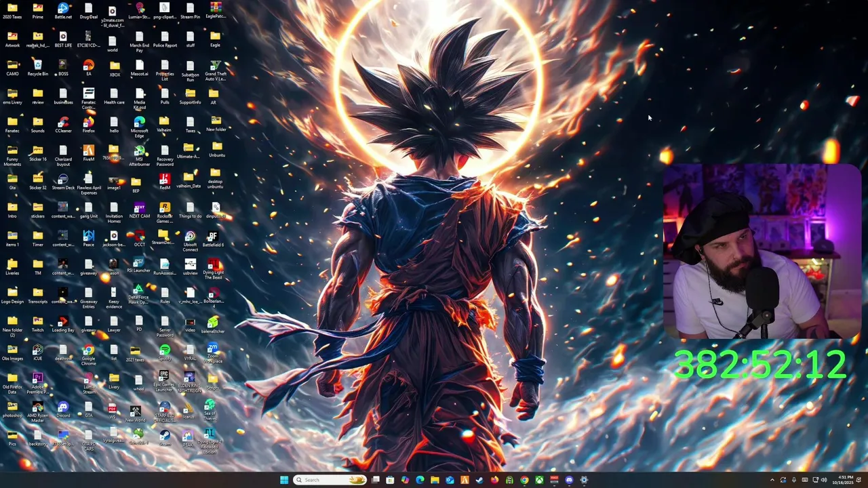
Task: Select the AMD Ryzen Master shortcut
Action: pyautogui.click(x=38, y=411)
